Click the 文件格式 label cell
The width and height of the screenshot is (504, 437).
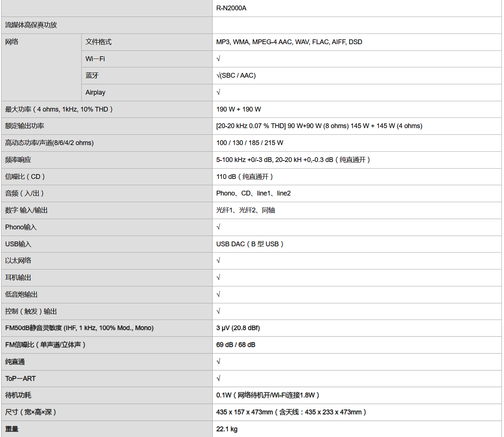(x=99, y=42)
